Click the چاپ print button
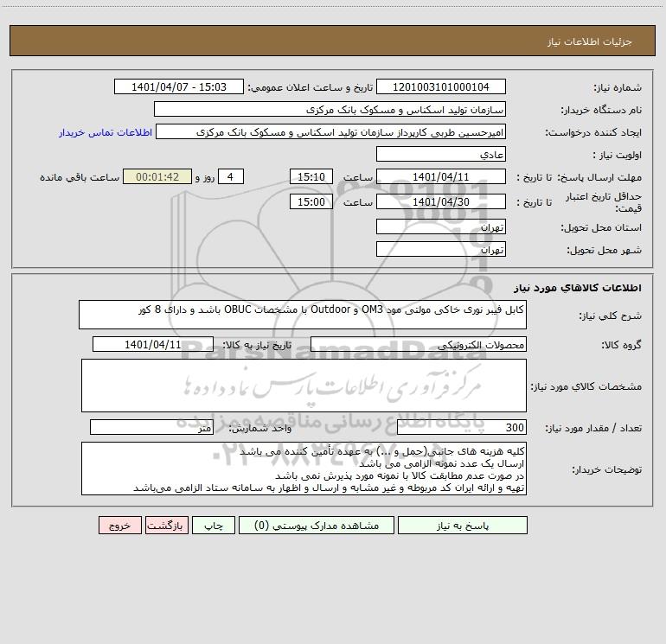Screen dimensions: 666x644 tap(214, 525)
